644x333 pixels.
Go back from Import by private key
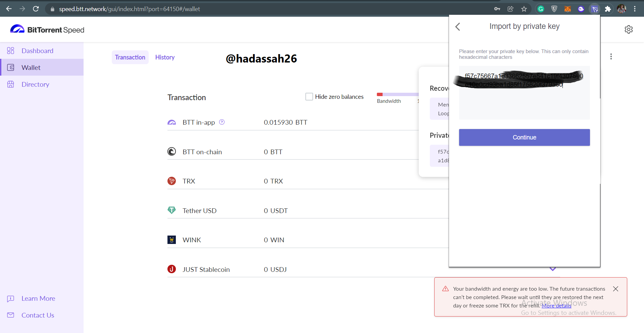[x=457, y=27]
